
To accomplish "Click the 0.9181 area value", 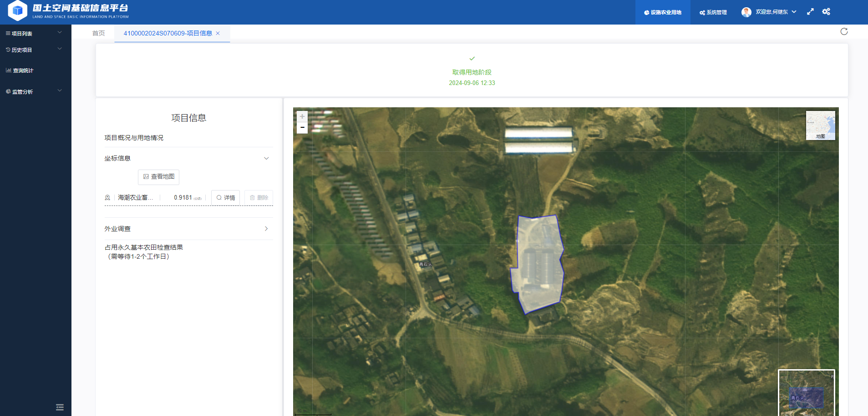I will pyautogui.click(x=183, y=197).
